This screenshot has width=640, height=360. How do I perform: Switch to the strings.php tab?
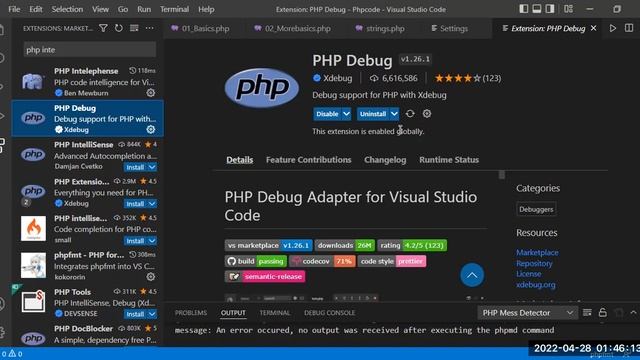point(380,29)
